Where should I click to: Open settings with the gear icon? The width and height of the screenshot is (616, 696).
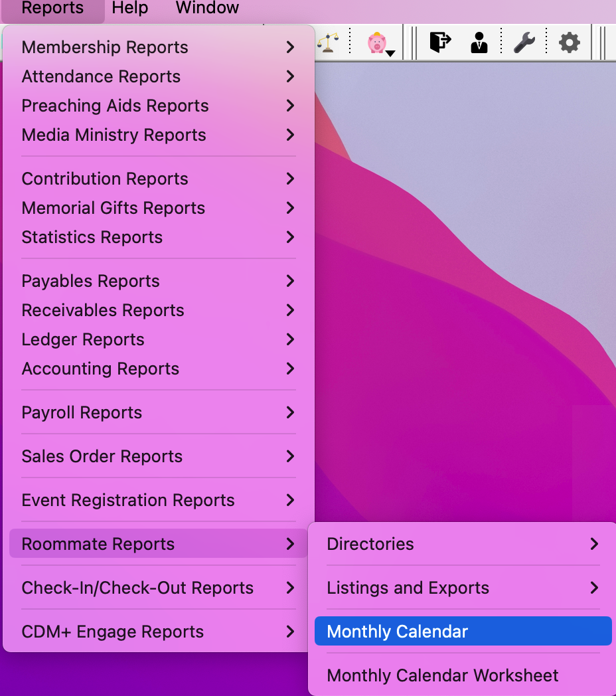click(569, 43)
